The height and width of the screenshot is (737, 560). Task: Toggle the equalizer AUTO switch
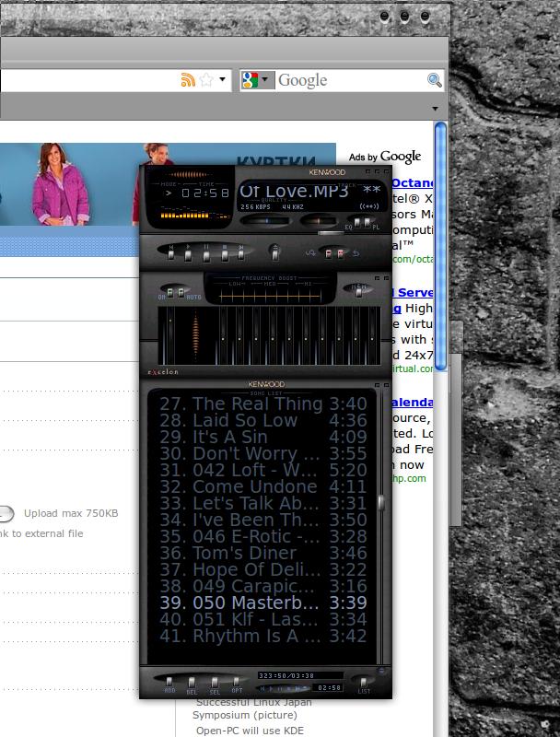tap(181, 293)
